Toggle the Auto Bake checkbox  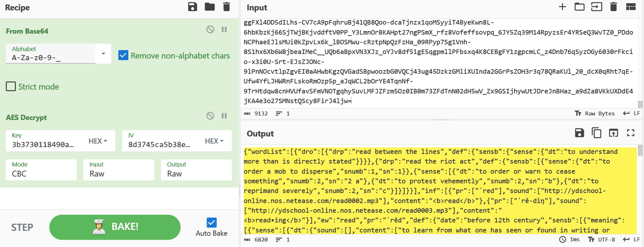(x=211, y=222)
